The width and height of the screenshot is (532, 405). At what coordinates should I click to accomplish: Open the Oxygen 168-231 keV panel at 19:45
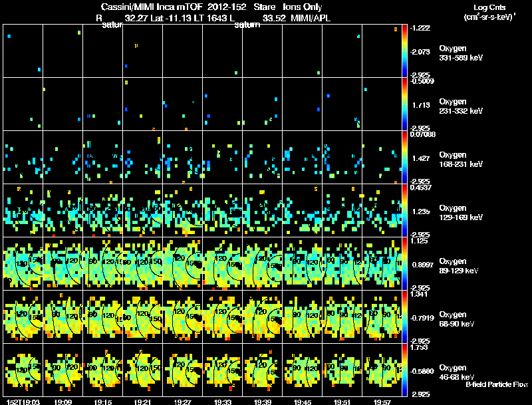303,158
